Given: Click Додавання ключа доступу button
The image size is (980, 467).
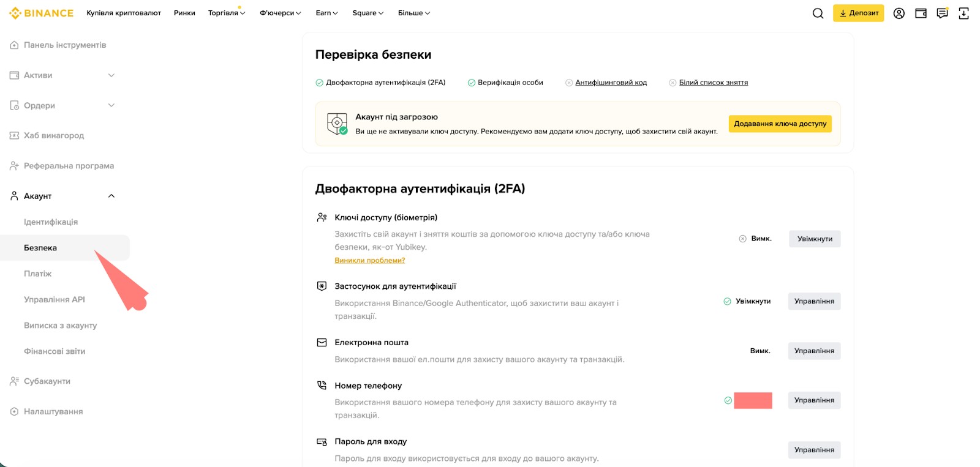Looking at the screenshot, I should 780,124.
